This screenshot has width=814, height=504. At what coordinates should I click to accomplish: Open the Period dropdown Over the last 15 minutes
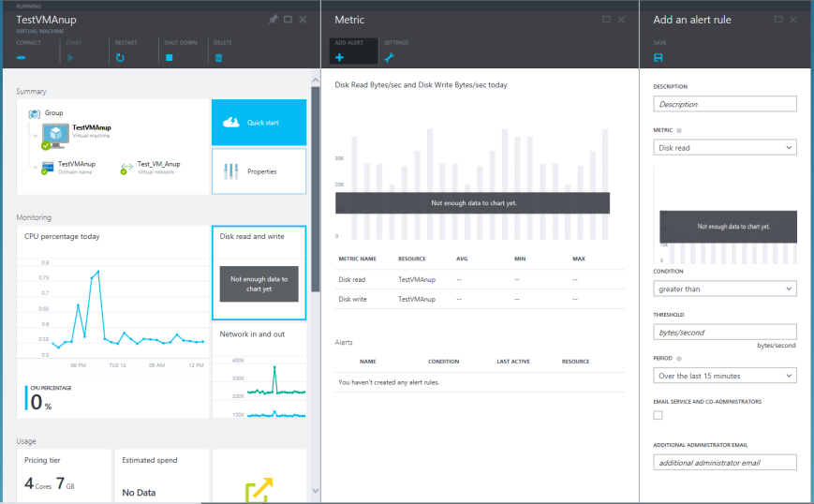725,376
